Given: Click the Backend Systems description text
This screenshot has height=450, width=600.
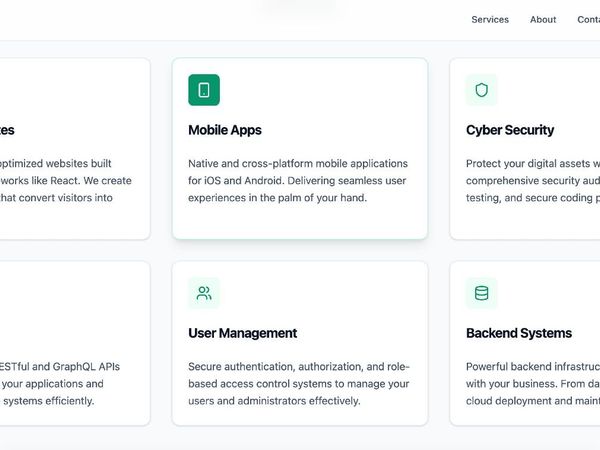Looking at the screenshot, I should point(532,384).
